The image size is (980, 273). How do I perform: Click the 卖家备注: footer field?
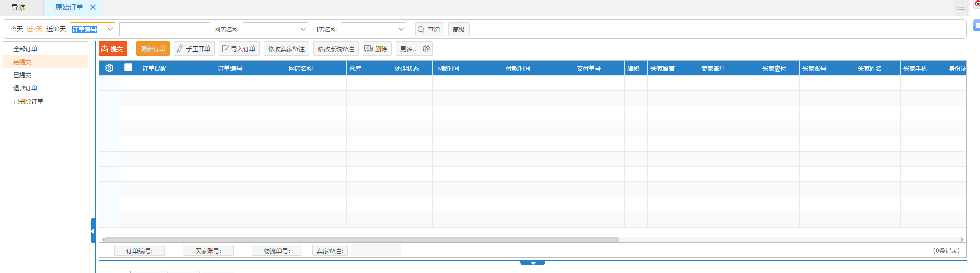tap(330, 251)
